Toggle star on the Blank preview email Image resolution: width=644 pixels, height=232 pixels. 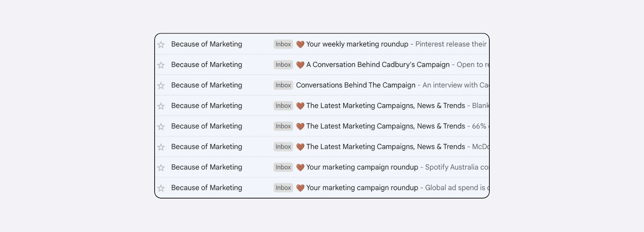click(161, 106)
